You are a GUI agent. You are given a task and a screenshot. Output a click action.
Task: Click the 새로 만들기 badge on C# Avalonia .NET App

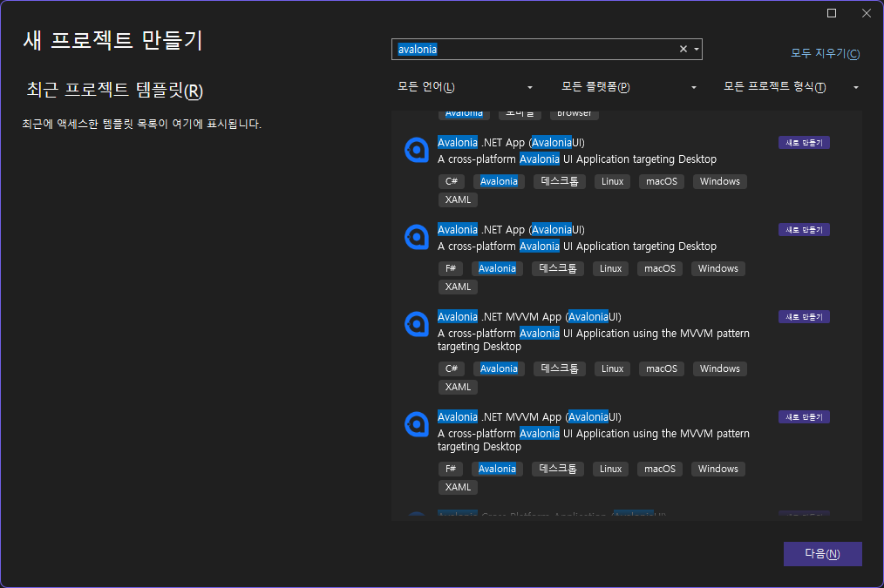point(804,143)
